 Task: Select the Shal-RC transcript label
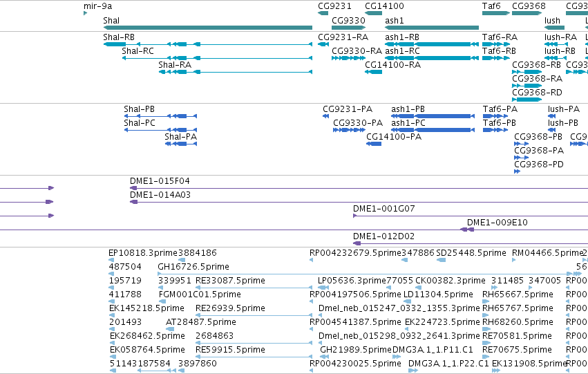[x=137, y=51]
